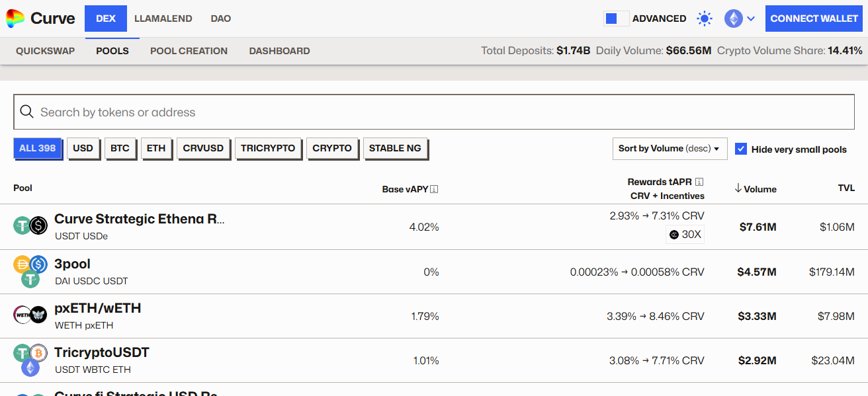Open the DAO tab
868x396 pixels.
(x=221, y=19)
